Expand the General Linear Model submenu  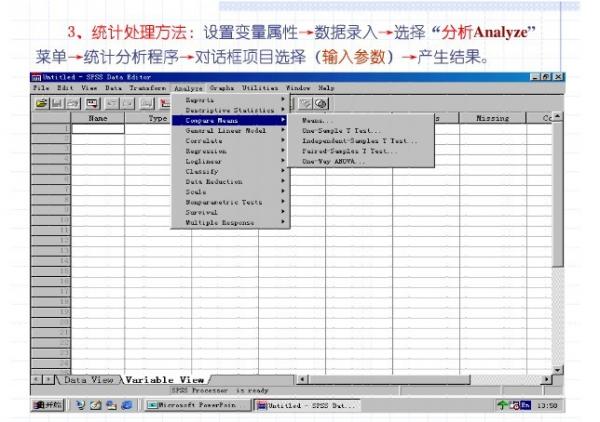click(230, 130)
